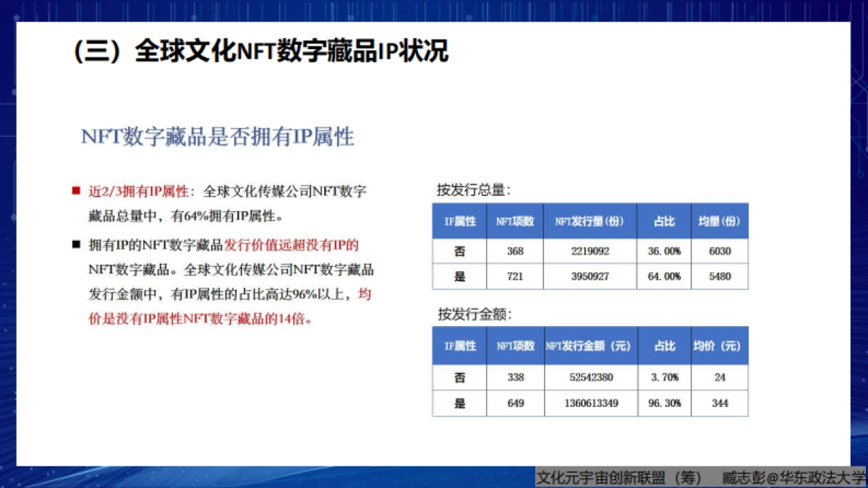Select the cell showing 64.00%
This screenshot has width=868, height=488.
[663, 276]
